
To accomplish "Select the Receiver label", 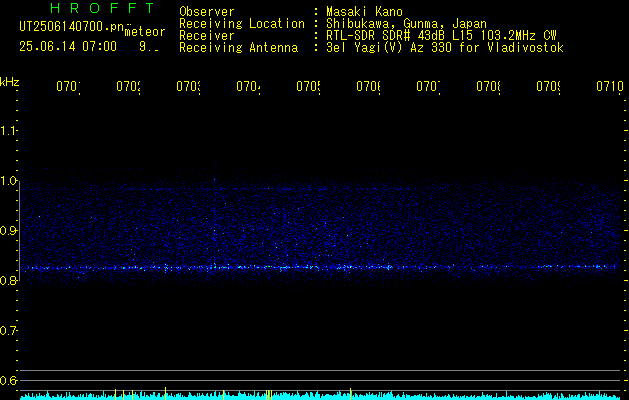I will [207, 36].
